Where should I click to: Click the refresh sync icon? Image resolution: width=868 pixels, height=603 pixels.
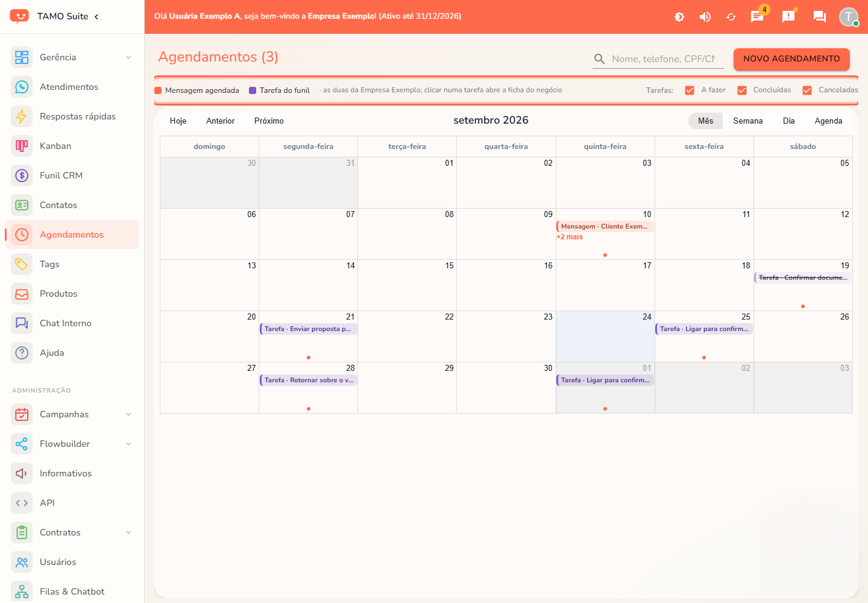click(x=731, y=17)
